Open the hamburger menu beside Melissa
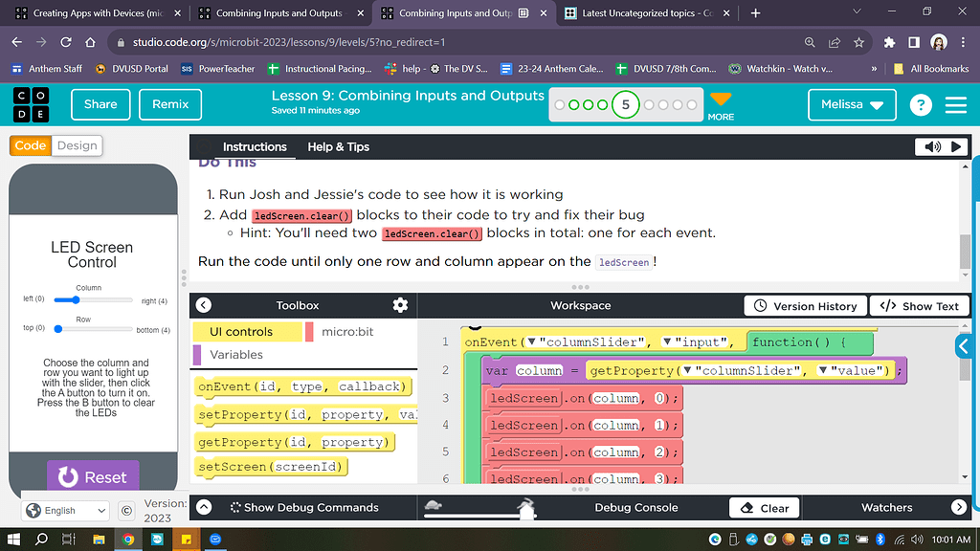 955,105
